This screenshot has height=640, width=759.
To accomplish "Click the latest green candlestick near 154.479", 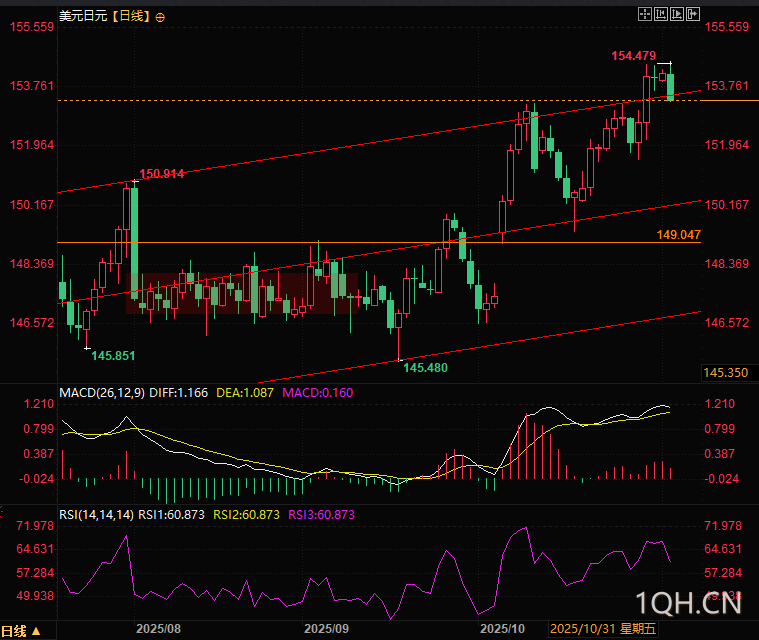I will point(670,87).
